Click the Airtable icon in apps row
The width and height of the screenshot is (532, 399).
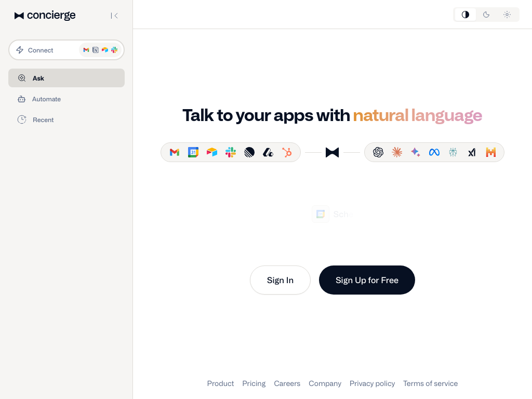click(212, 152)
